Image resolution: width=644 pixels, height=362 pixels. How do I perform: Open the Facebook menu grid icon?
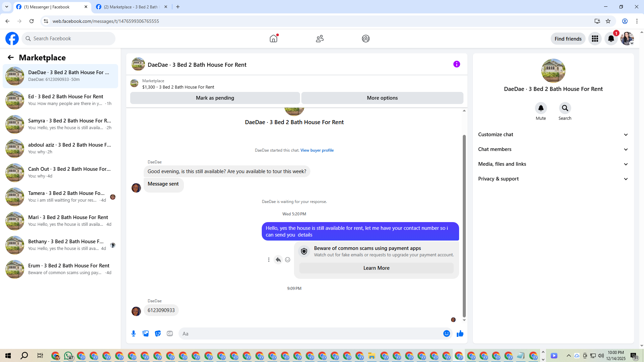click(x=595, y=39)
